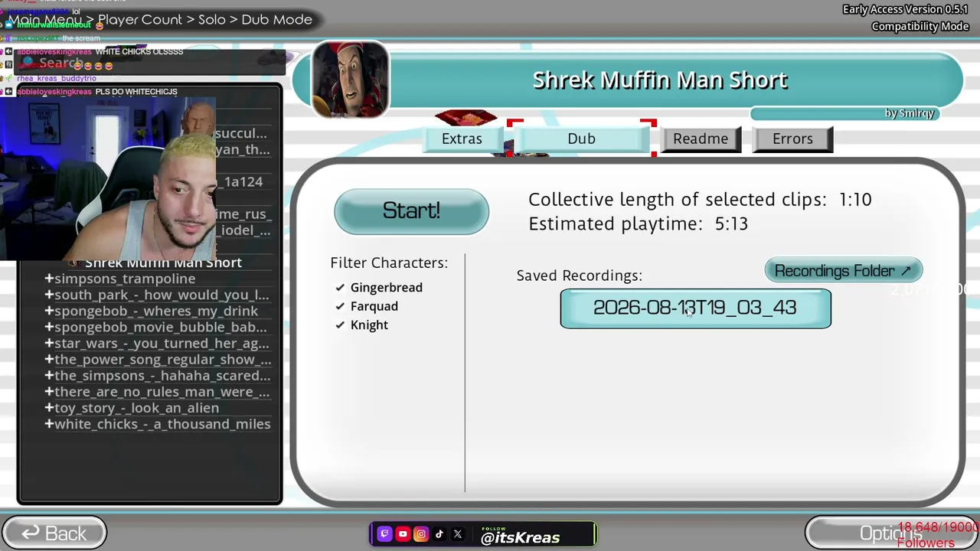Click the Instagram icon in follow banner
This screenshot has height=551, width=980.
coord(421,534)
